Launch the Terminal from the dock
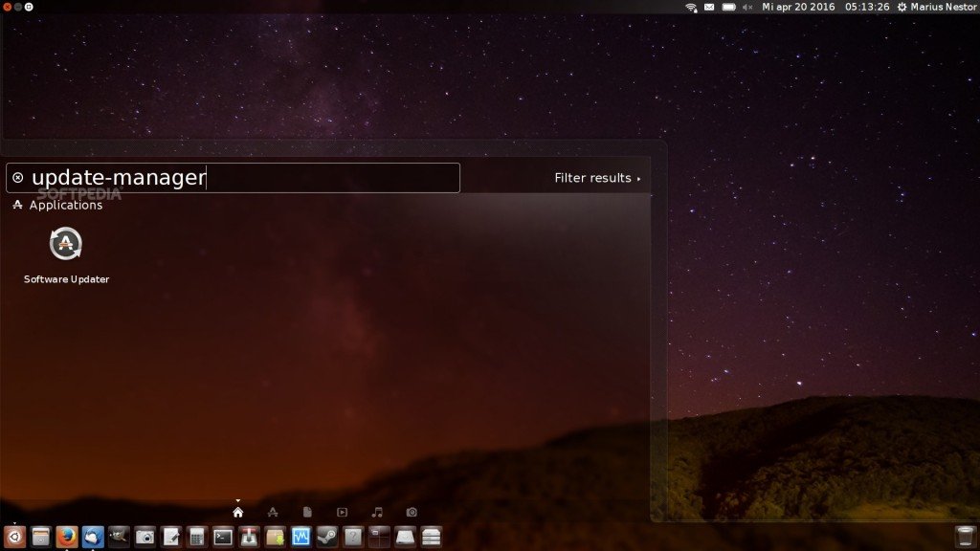The height and width of the screenshot is (551, 980). [223, 537]
